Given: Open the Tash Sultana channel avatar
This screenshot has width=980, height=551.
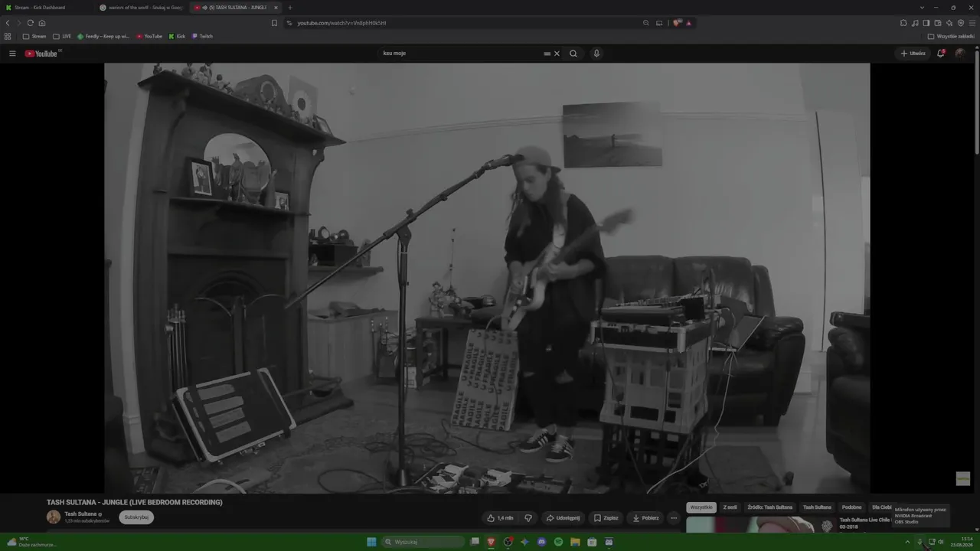Looking at the screenshot, I should [x=54, y=517].
